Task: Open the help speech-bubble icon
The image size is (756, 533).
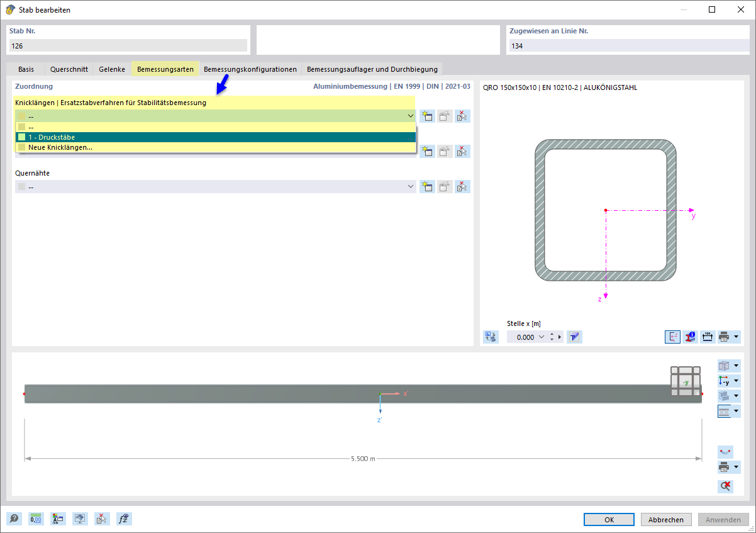Action: [x=14, y=519]
